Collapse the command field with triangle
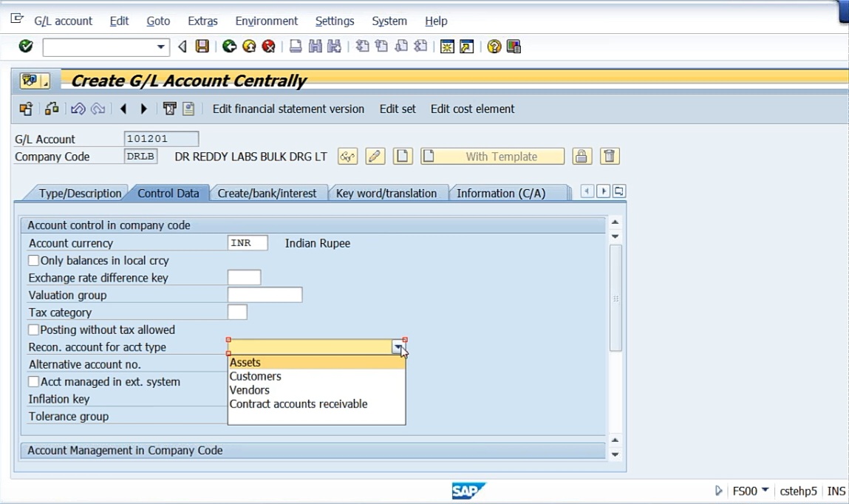Viewport: 849px width, 504px height. pyautogui.click(x=183, y=47)
